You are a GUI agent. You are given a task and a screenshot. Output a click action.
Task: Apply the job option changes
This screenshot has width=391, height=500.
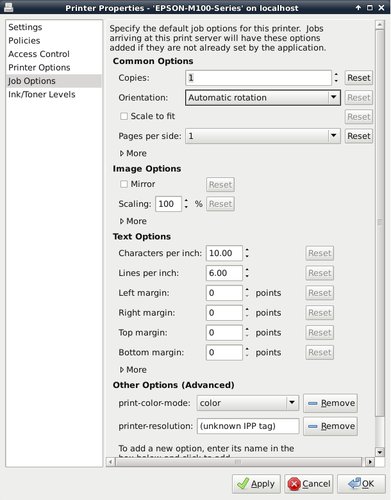point(256,484)
